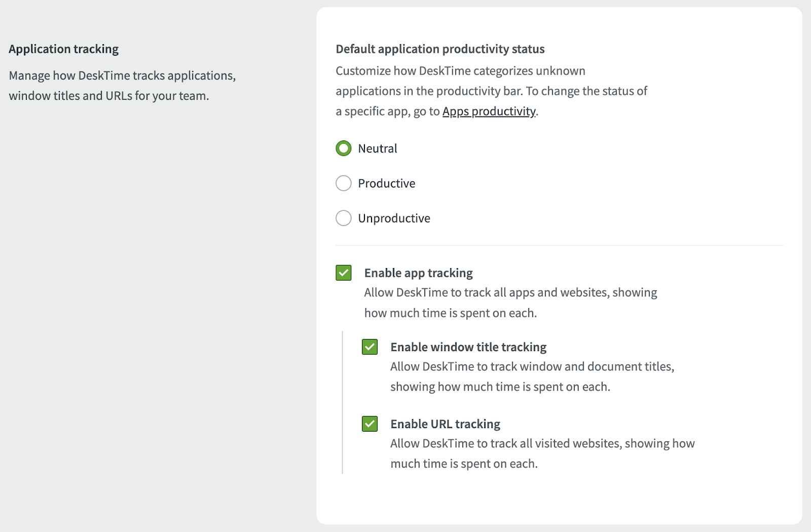The height and width of the screenshot is (532, 811).
Task: Click the URL tracking description text
Action: (x=542, y=453)
